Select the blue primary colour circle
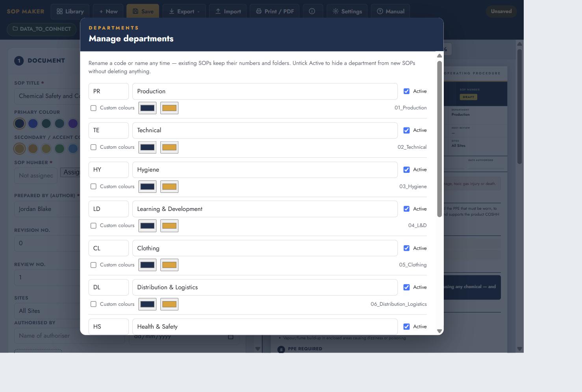The width and height of the screenshot is (582, 392). point(33,124)
